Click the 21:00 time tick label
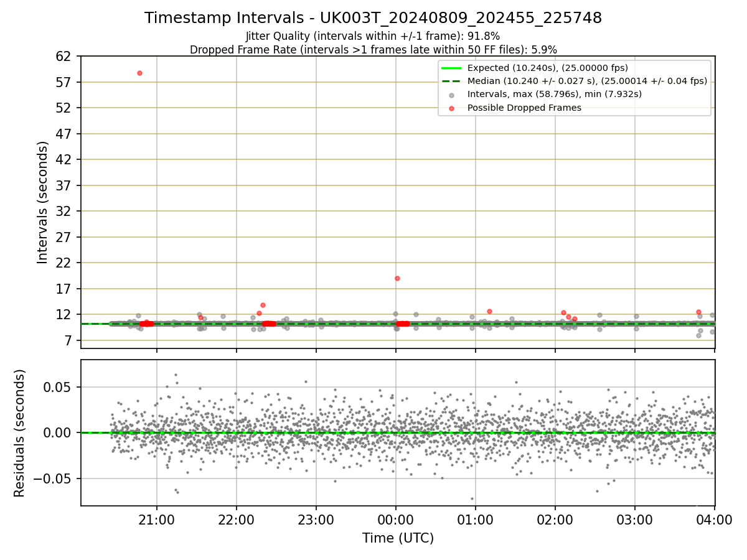This screenshot has height=560, width=747. click(156, 519)
